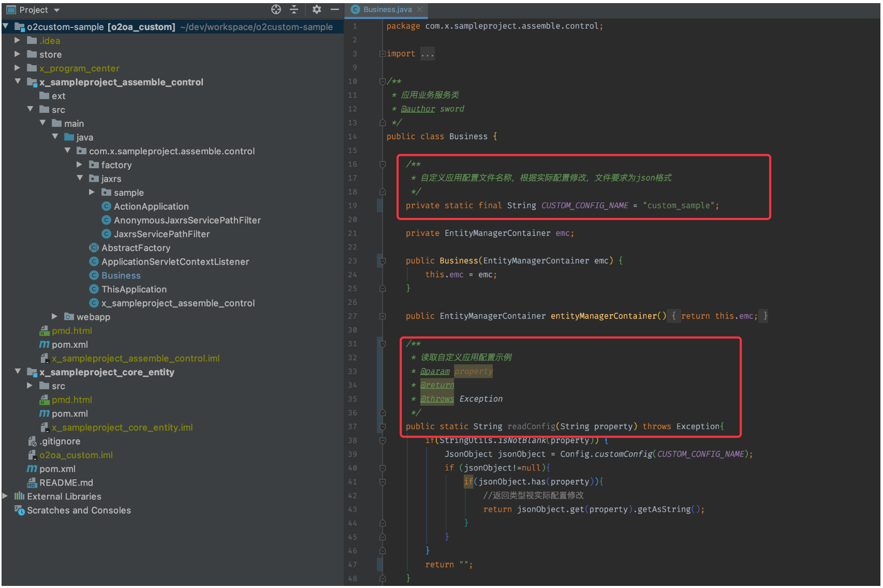883x588 pixels.
Task: Click the @author link in the Javadoc
Action: click(418, 109)
